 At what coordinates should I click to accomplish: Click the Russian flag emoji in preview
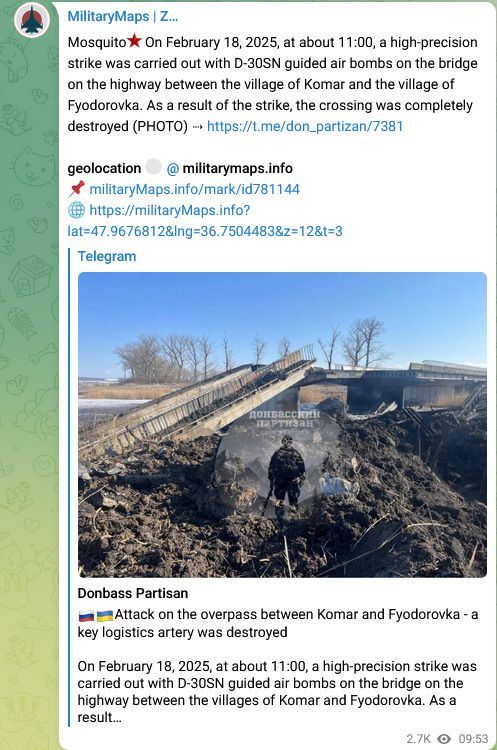click(87, 615)
